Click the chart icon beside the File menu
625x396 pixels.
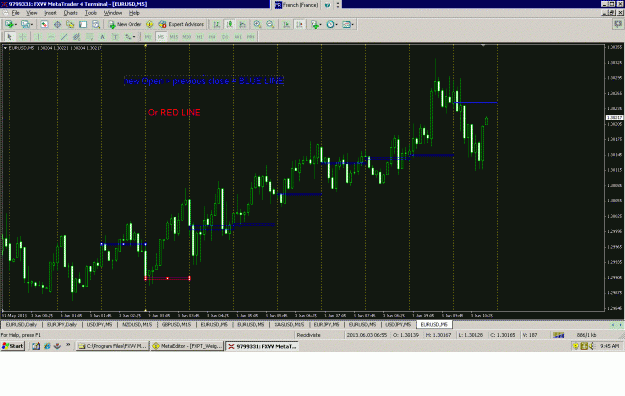(5, 13)
